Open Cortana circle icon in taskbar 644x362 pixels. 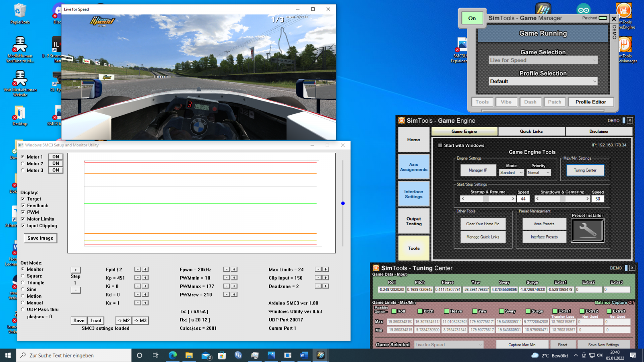[140, 355]
